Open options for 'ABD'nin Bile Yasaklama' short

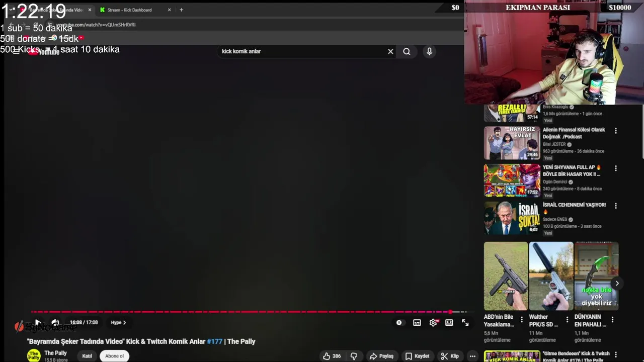[x=522, y=320]
